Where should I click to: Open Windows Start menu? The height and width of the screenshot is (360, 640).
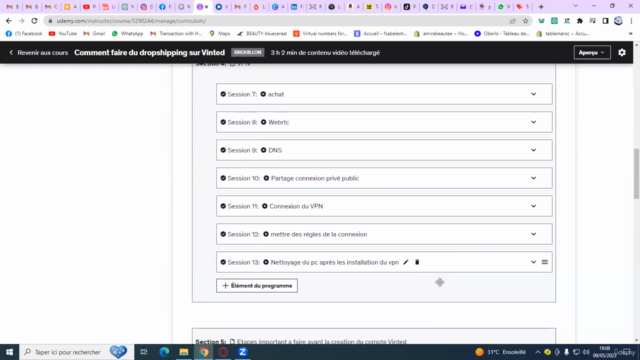tap(9, 352)
